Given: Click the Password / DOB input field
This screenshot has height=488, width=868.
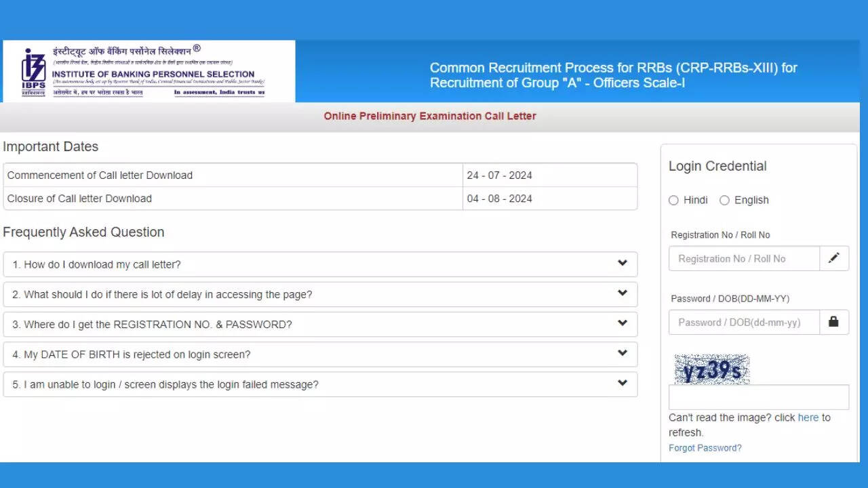Looking at the screenshot, I should (x=744, y=322).
